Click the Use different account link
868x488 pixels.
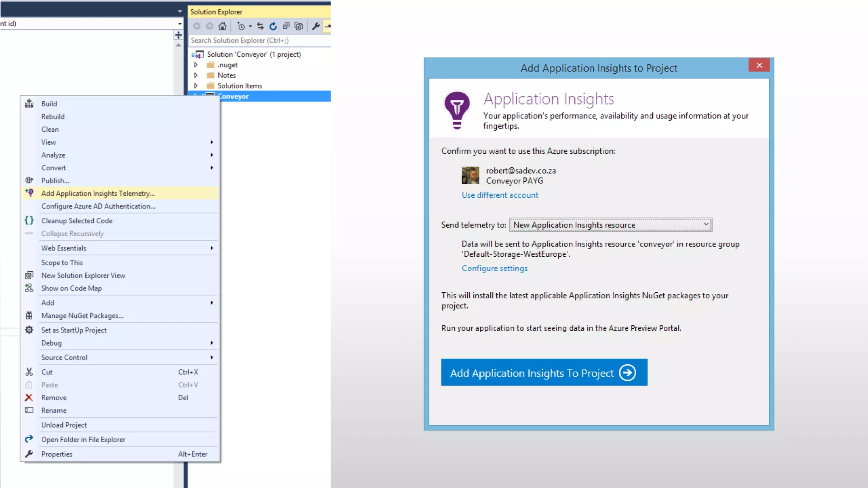500,195
